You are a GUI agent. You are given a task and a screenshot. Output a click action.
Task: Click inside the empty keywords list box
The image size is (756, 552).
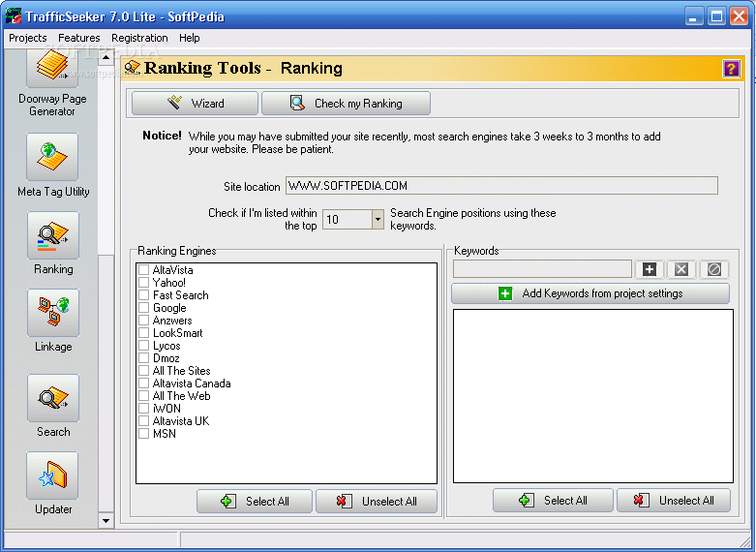click(593, 396)
